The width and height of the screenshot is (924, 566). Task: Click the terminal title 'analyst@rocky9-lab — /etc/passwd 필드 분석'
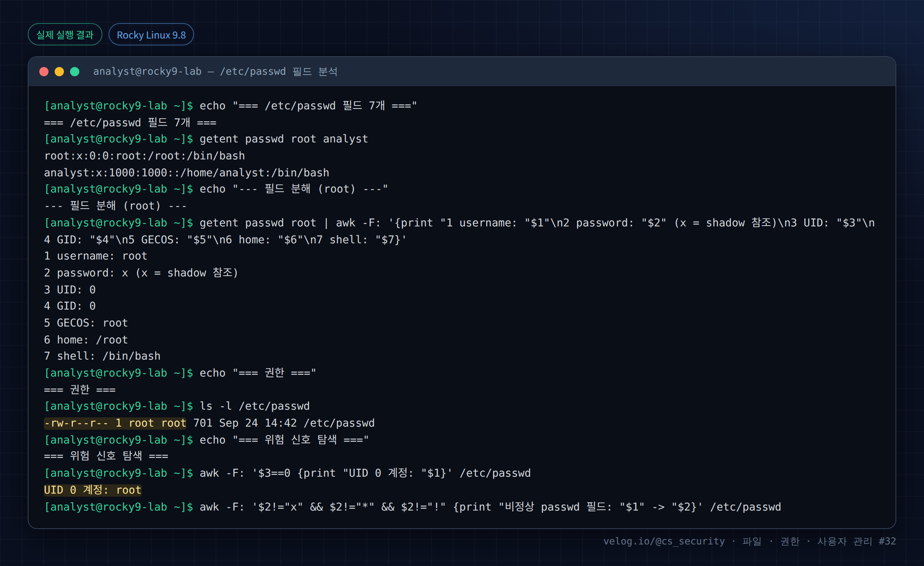tap(215, 72)
